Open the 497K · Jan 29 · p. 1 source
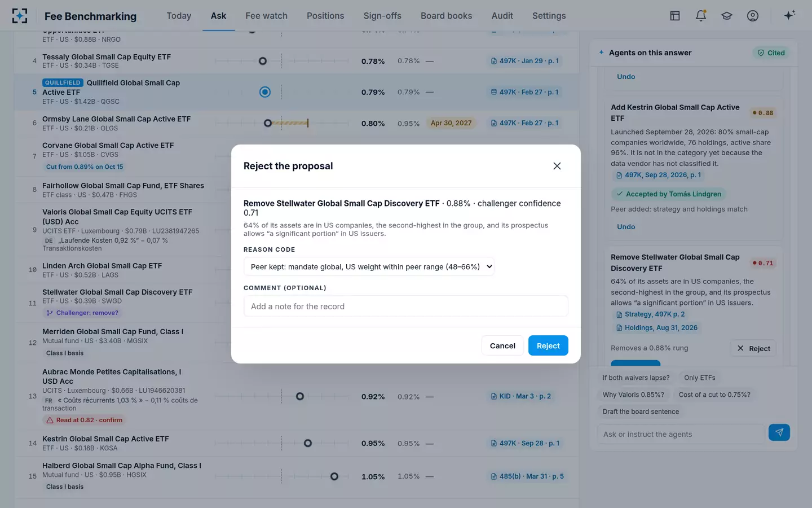Image resolution: width=812 pixels, height=508 pixels. point(525,61)
